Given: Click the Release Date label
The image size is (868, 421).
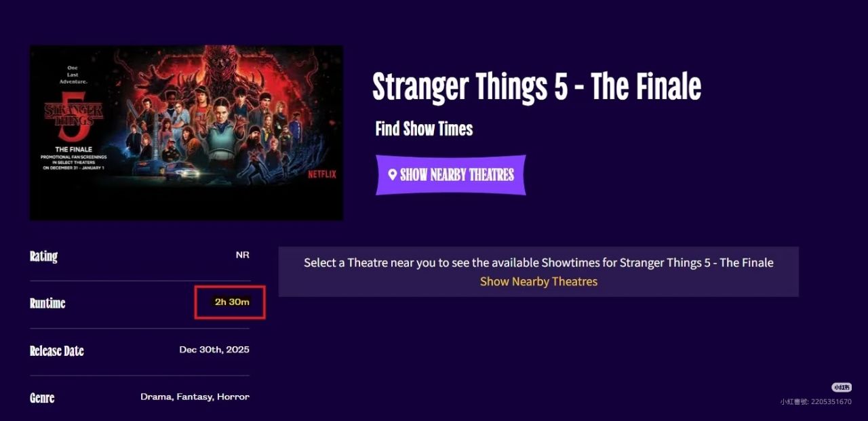Looking at the screenshot, I should coord(57,350).
